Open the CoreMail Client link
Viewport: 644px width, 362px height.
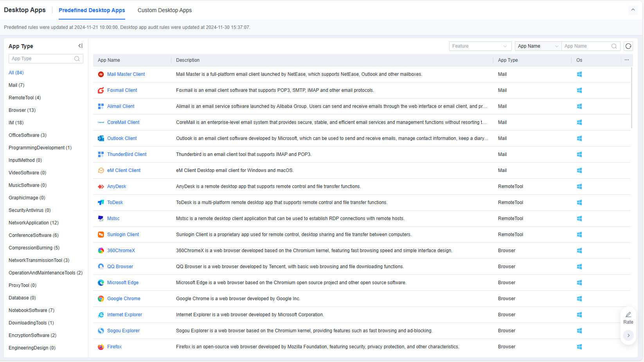[123, 122]
